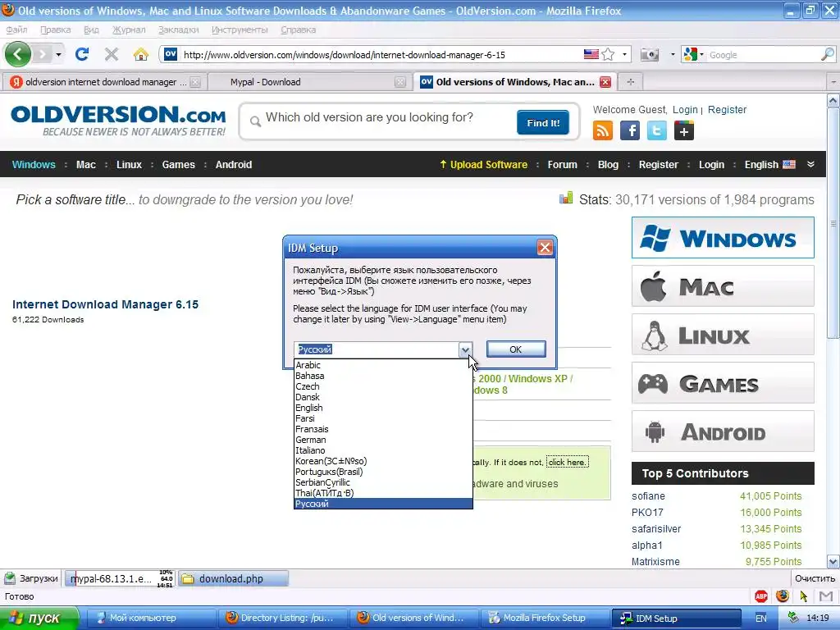Go back with the green Back arrow
Screen dimensions: 840x630
18,54
